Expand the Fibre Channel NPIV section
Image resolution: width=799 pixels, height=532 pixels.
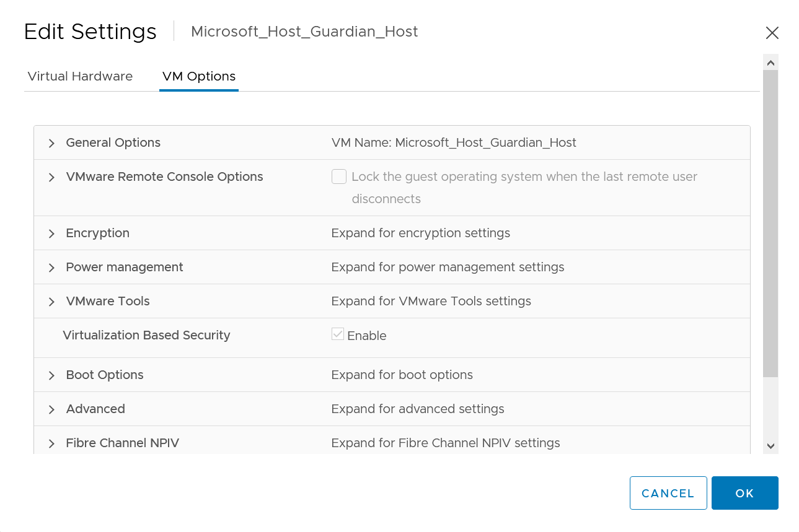tap(51, 443)
